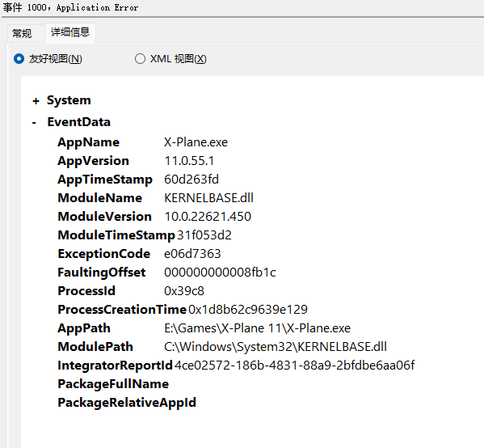This screenshot has width=484, height=448.
Task: Click the value 000000000008fb1c
Action: pyautogui.click(x=220, y=273)
